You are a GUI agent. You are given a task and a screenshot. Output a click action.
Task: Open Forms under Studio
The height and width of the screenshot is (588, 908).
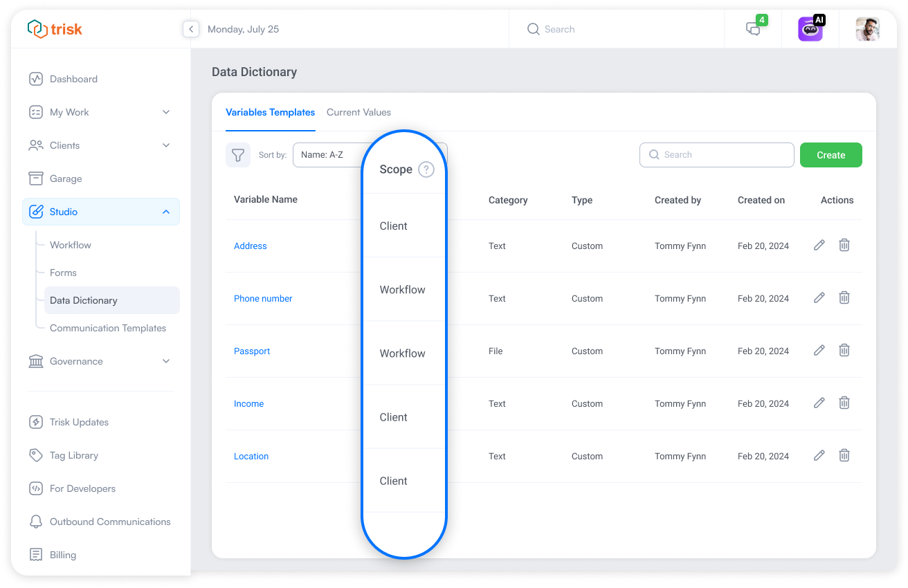click(x=63, y=273)
